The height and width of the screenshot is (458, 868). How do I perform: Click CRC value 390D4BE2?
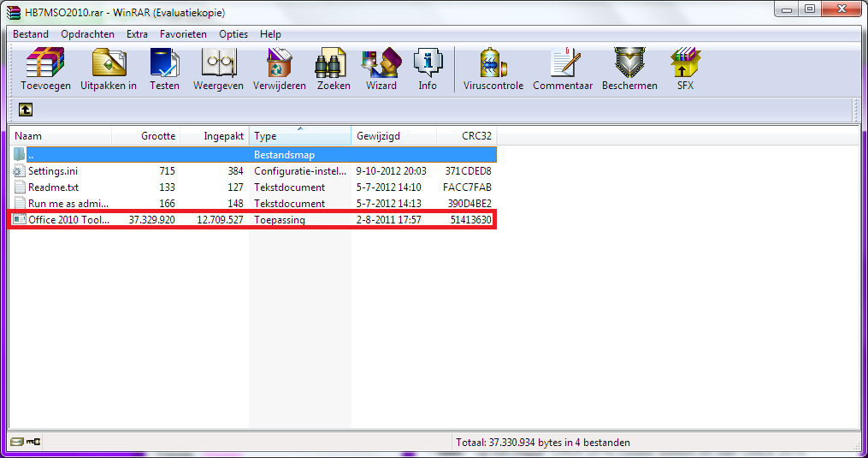tap(469, 203)
